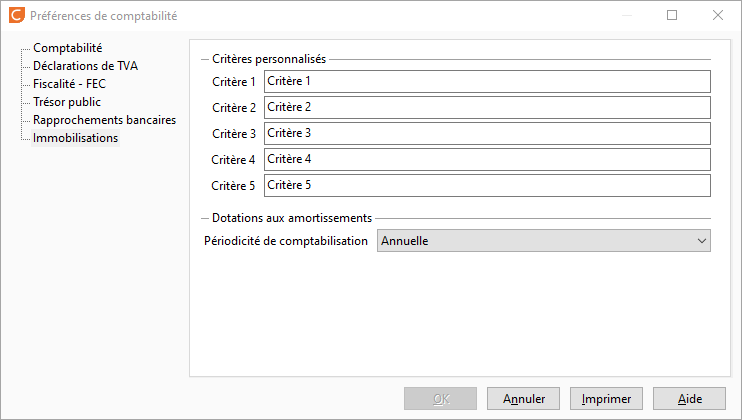
Task: Click the greyed OK button
Action: (441, 399)
